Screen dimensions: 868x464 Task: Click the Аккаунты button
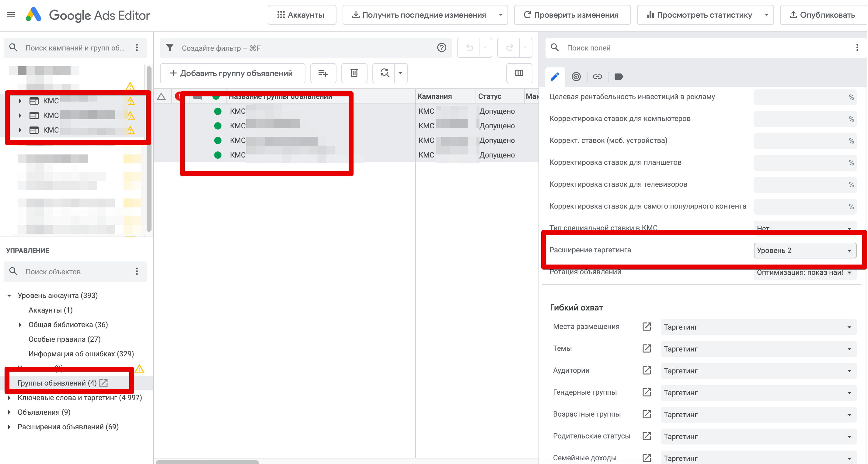pyautogui.click(x=302, y=15)
